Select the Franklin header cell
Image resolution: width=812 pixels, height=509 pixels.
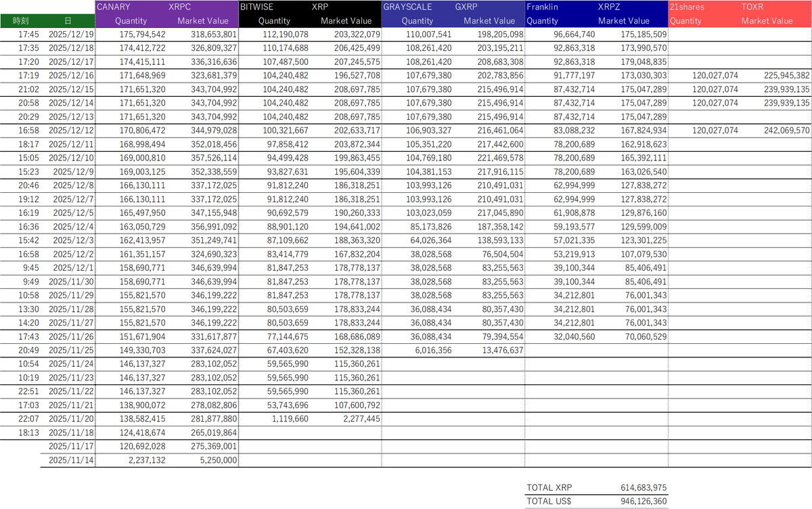(542, 7)
